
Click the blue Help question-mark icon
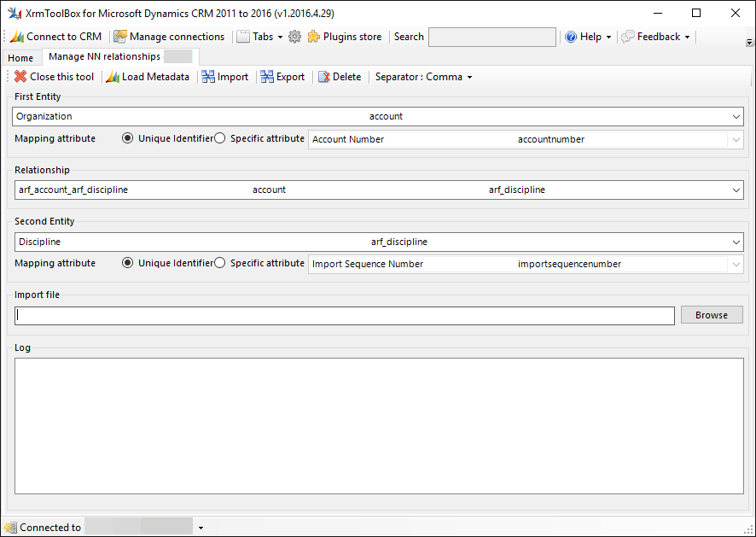(x=571, y=37)
